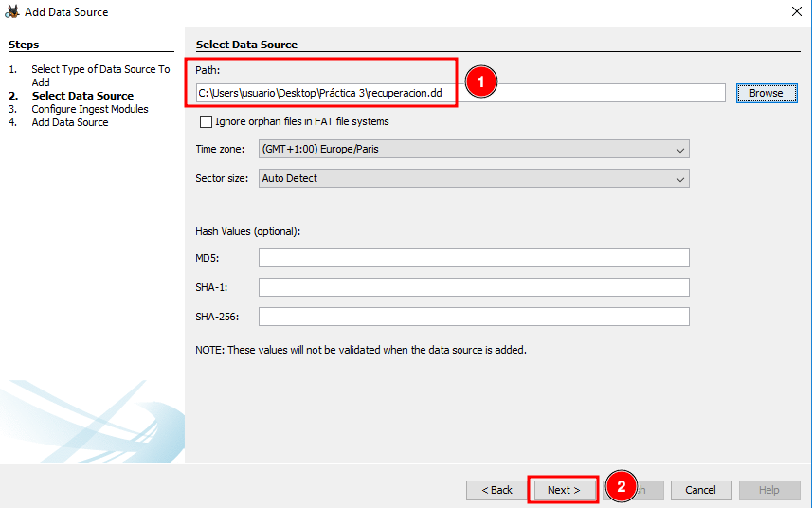
Task: Select step 1 Select Type of Data Source
Action: pos(99,69)
